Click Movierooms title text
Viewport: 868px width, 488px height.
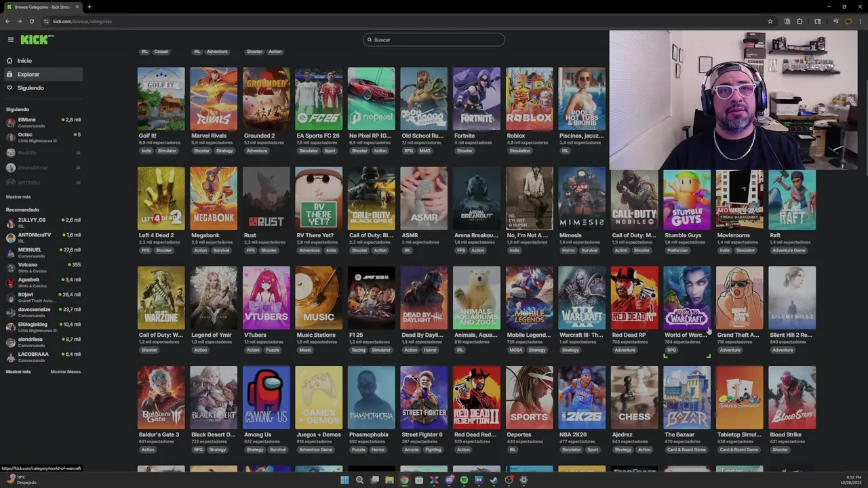pos(733,235)
